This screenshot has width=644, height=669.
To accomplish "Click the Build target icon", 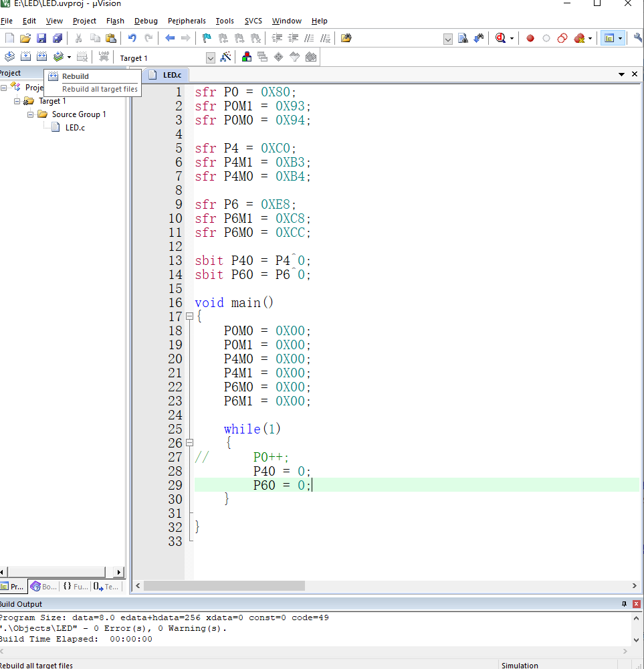I will click(x=25, y=57).
